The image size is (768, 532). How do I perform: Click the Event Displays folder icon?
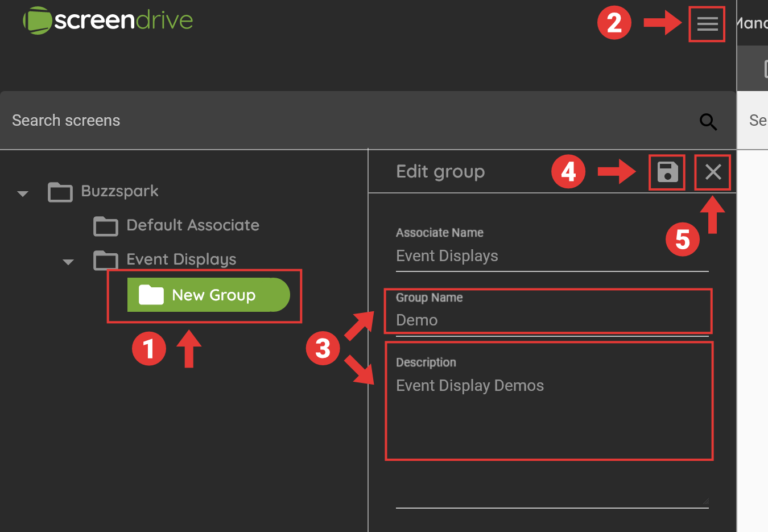pyautogui.click(x=105, y=261)
